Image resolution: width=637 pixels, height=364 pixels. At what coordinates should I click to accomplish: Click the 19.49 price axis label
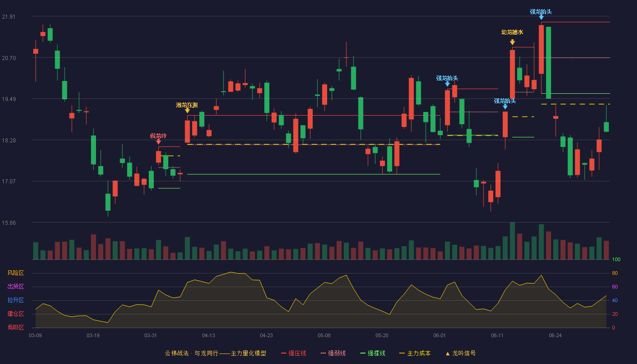(9, 99)
